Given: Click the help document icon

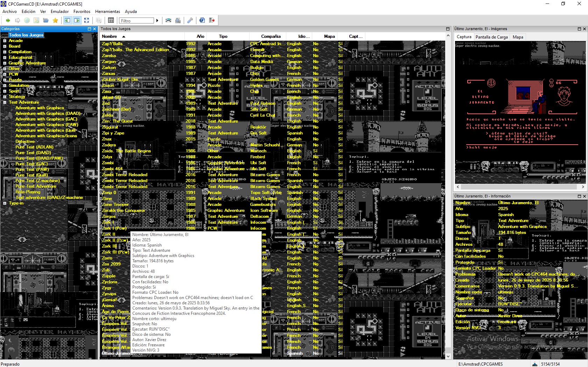Looking at the screenshot, I should pyautogui.click(x=202, y=21).
